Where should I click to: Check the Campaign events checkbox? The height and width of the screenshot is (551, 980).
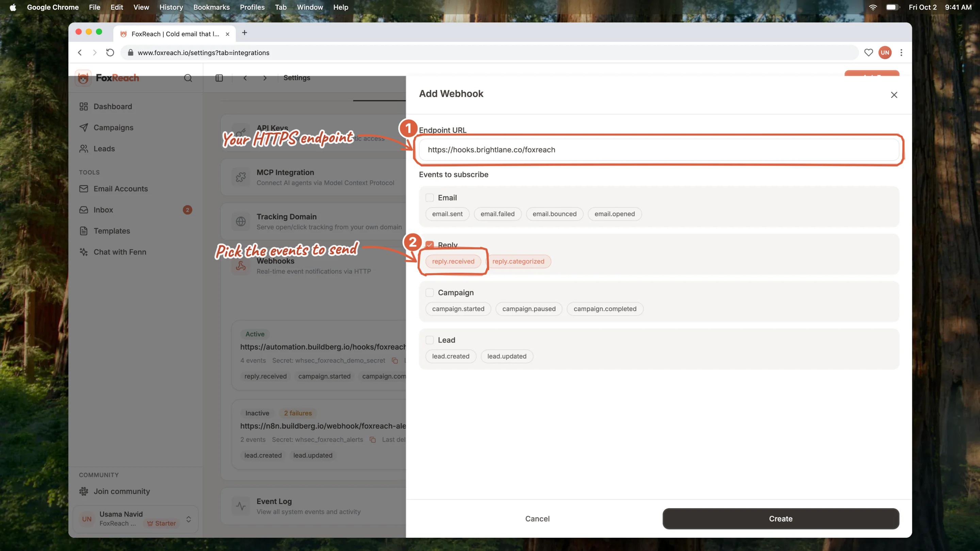(429, 293)
